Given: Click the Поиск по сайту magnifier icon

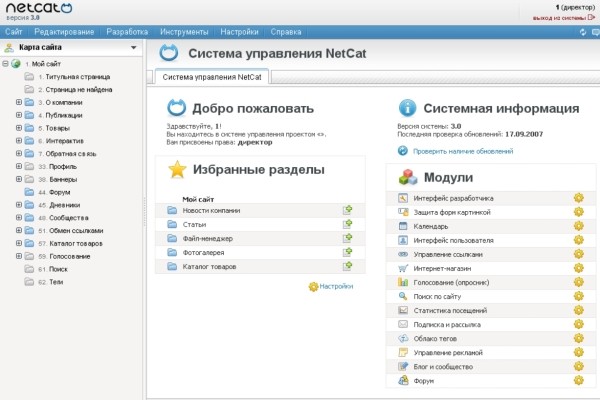Looking at the screenshot, I should 402,297.
